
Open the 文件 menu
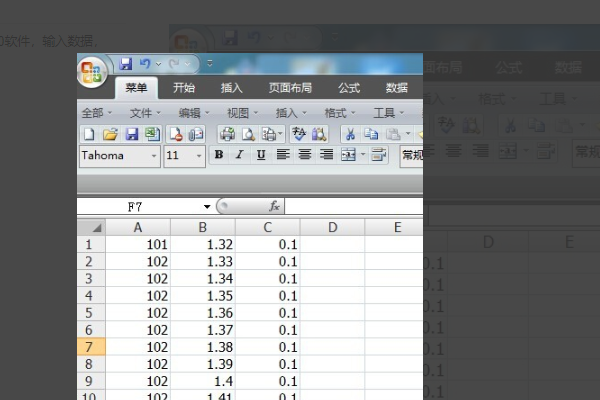click(144, 113)
